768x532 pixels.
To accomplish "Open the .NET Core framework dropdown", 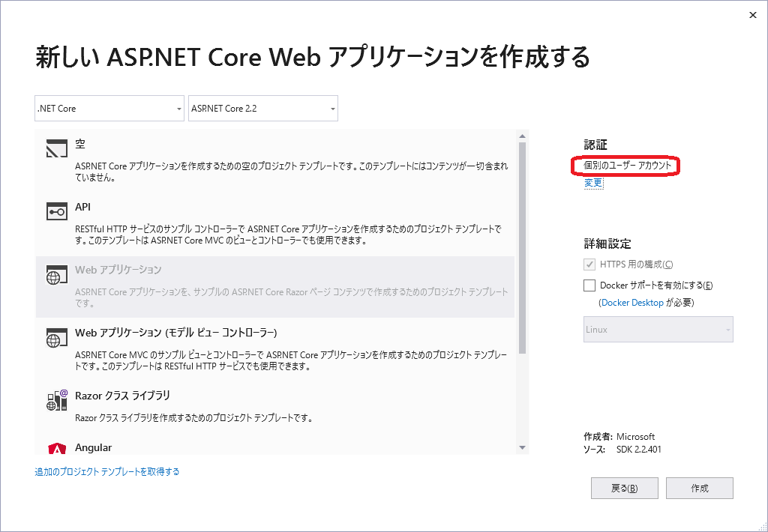I will point(109,108).
